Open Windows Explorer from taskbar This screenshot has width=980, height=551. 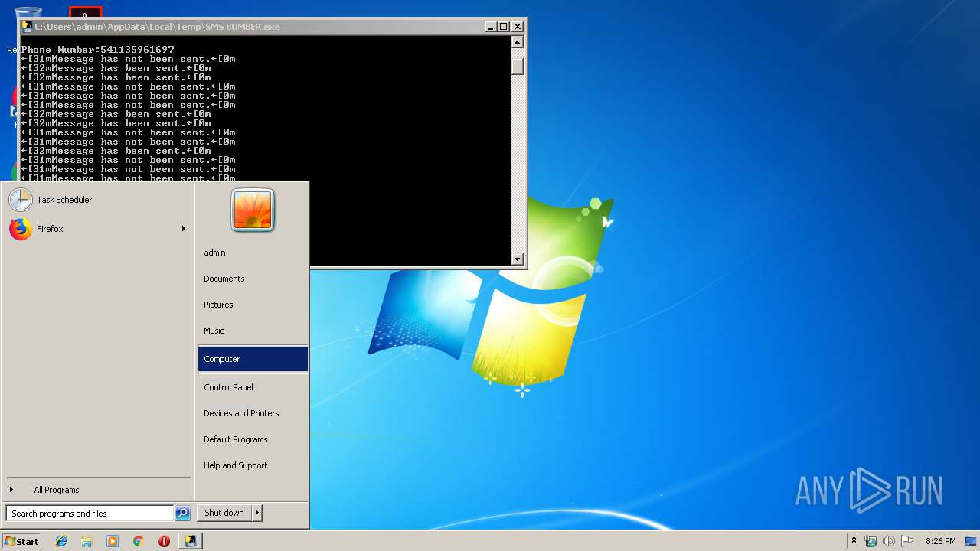coord(87,541)
